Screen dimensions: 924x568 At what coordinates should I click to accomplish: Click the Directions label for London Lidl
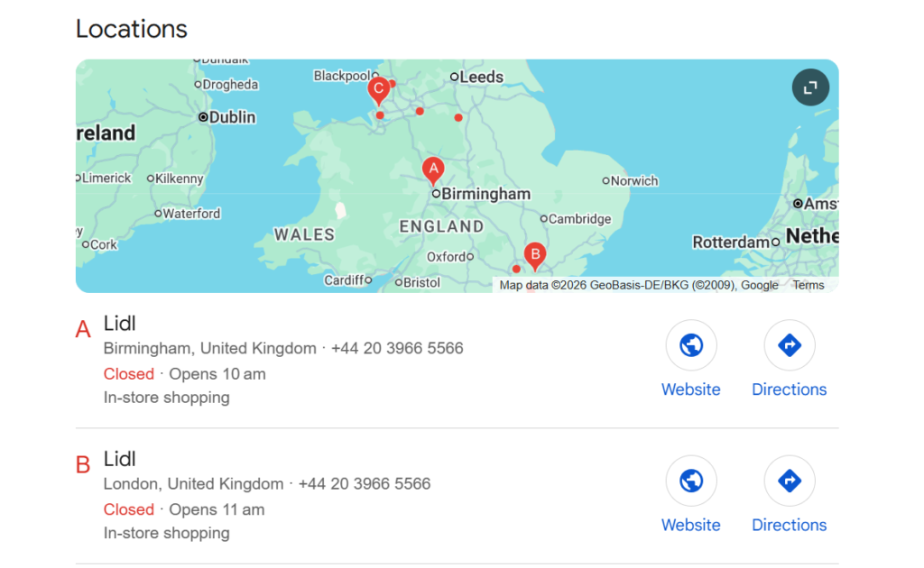click(790, 525)
